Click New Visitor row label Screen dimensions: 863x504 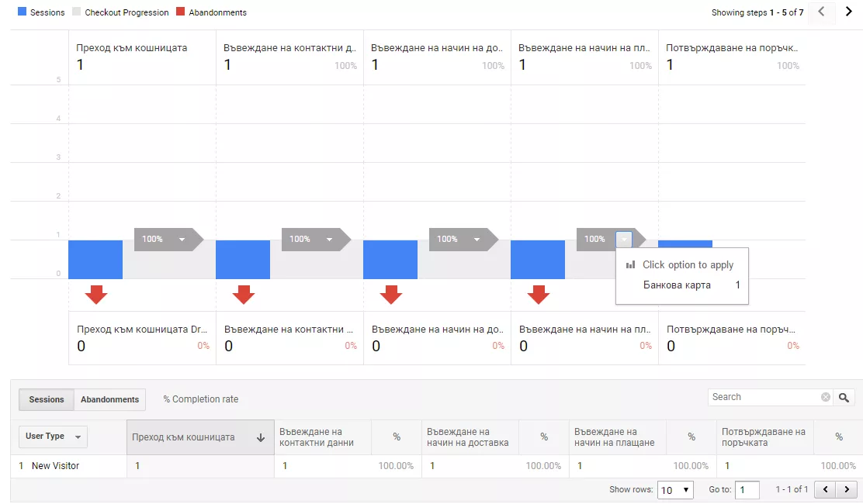click(x=56, y=465)
